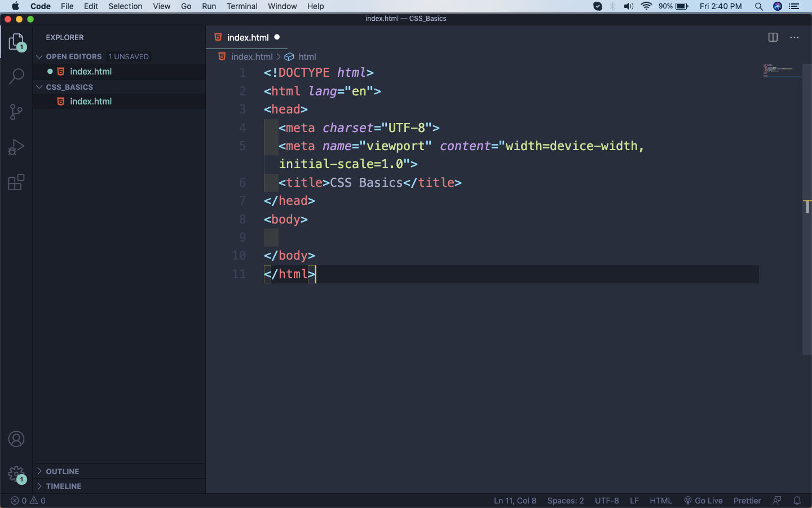Click the Siri icon in menu bar

pos(778,6)
